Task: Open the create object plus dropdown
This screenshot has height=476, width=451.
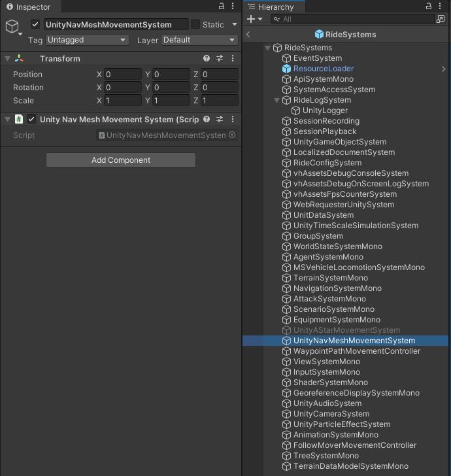Action: pyautogui.click(x=255, y=19)
